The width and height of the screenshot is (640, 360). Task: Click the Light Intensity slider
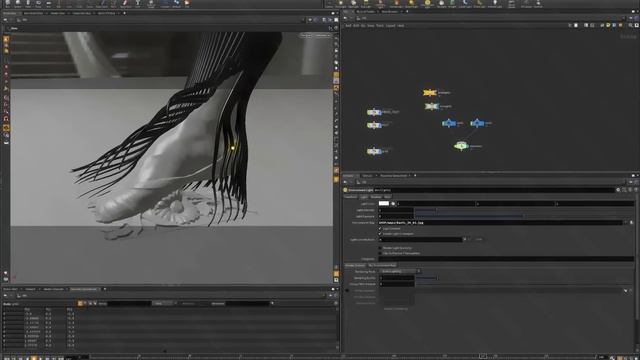coord(524,210)
